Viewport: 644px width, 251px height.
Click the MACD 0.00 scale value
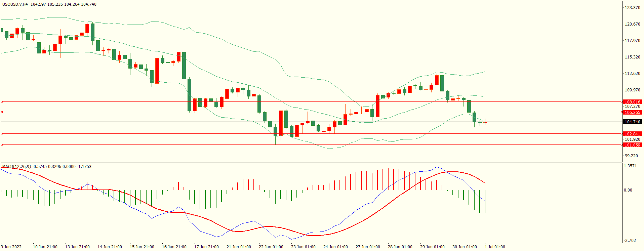tap(628, 190)
